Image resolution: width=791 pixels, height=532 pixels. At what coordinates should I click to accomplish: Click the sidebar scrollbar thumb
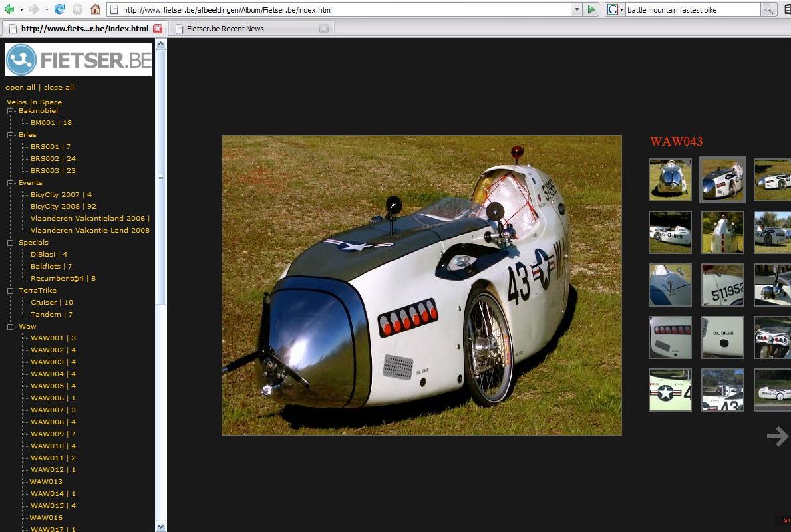[x=161, y=176]
